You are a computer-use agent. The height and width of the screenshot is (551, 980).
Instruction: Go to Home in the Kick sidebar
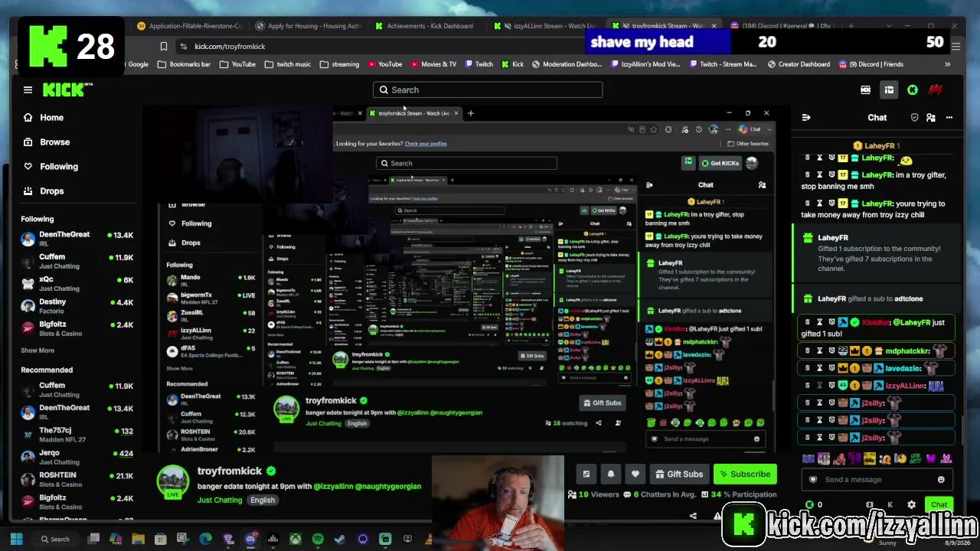pos(44,117)
